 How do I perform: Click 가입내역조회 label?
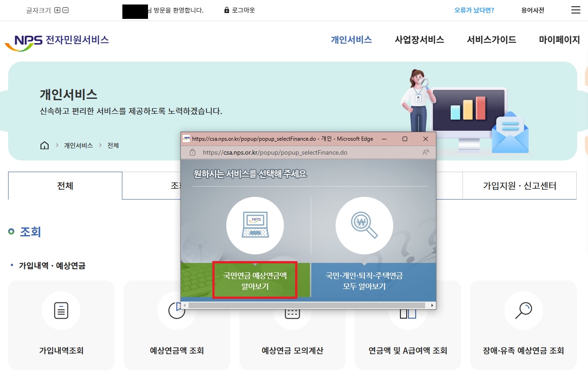(x=61, y=351)
